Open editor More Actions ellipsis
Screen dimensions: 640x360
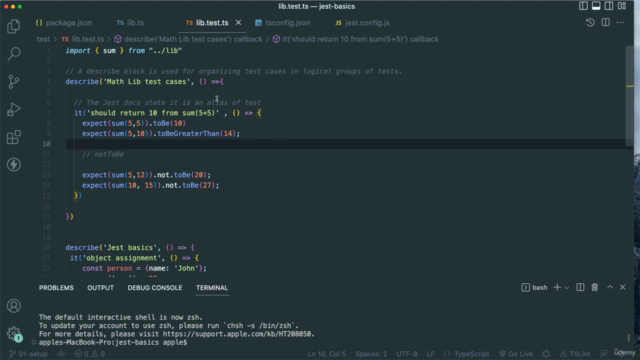click(x=620, y=22)
